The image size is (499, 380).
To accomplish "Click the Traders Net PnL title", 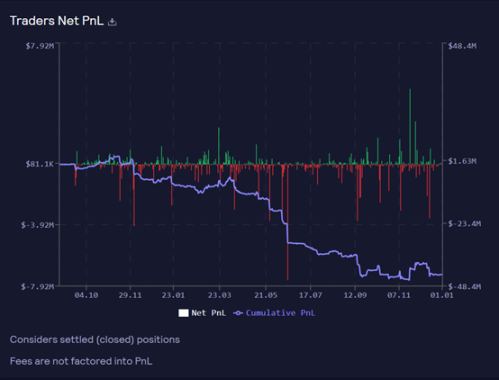I will pyautogui.click(x=57, y=21).
